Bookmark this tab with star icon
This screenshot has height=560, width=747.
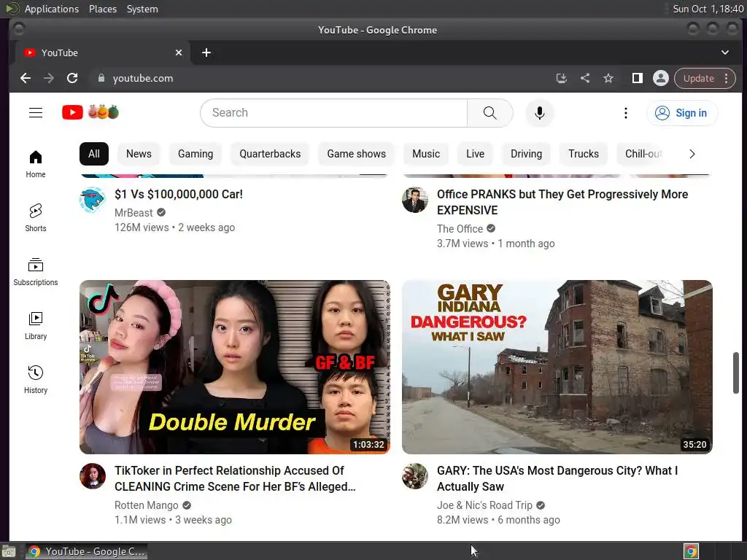[608, 78]
